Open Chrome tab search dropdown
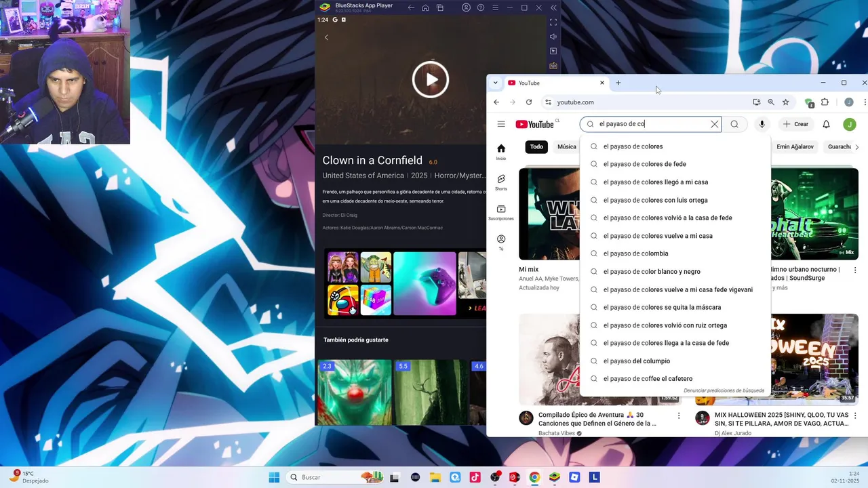The width and height of the screenshot is (868, 488). tap(495, 83)
